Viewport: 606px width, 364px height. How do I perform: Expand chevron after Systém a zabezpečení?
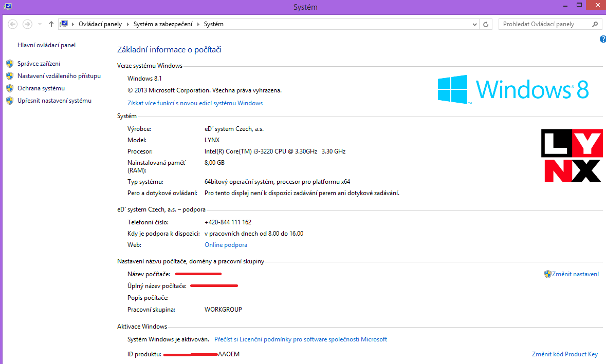point(198,24)
